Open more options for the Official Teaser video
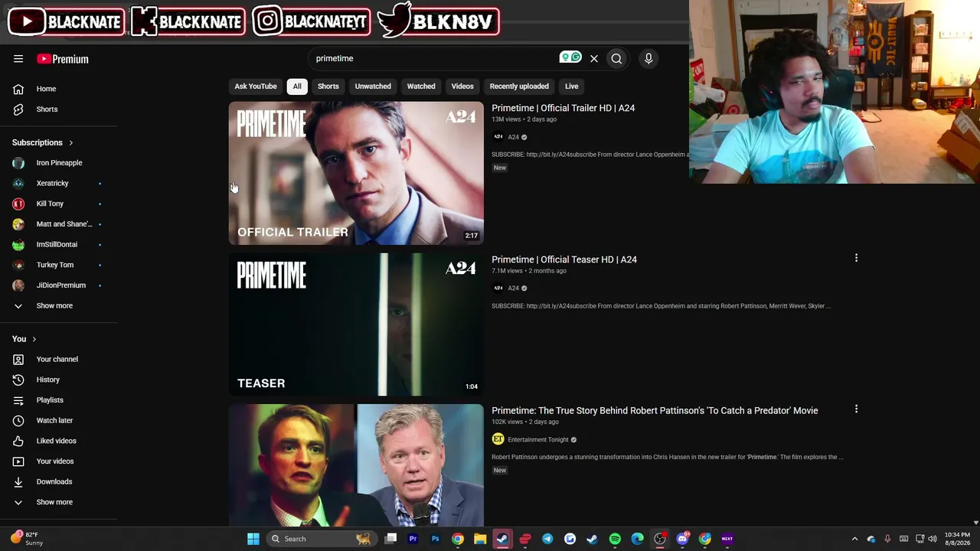 (856, 258)
